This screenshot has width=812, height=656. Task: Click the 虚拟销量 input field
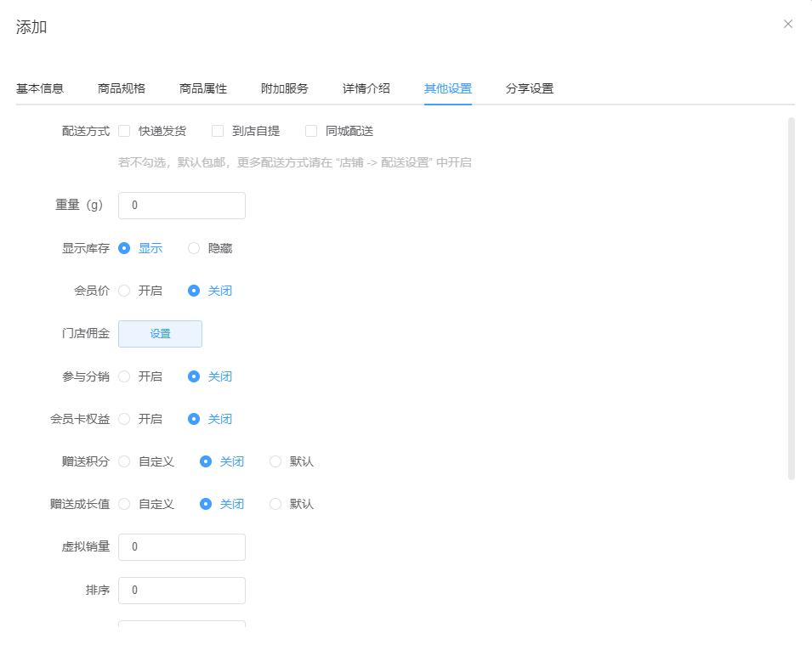(182, 547)
